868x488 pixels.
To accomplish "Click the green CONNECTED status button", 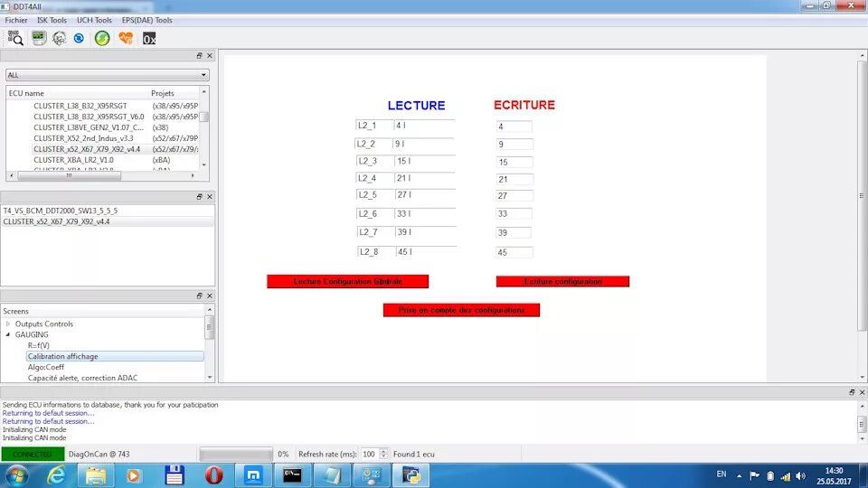I will click(33, 455).
